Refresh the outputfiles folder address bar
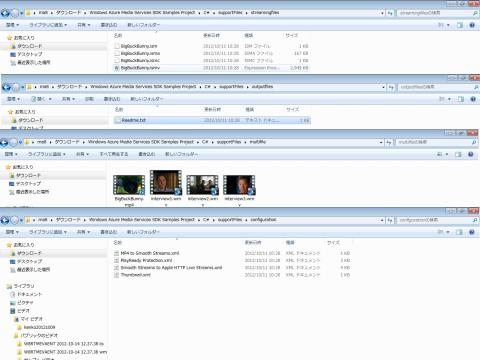The image size is (480, 360). click(x=391, y=87)
